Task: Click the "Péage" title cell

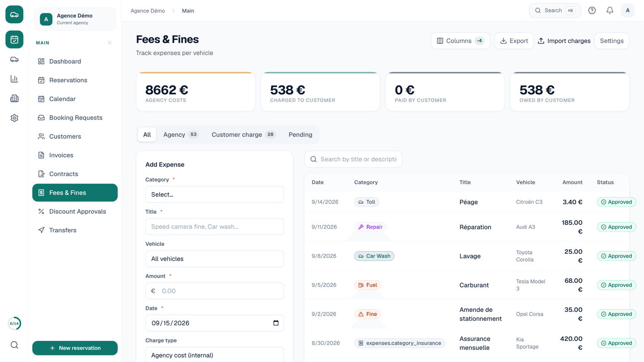Action: (x=469, y=202)
